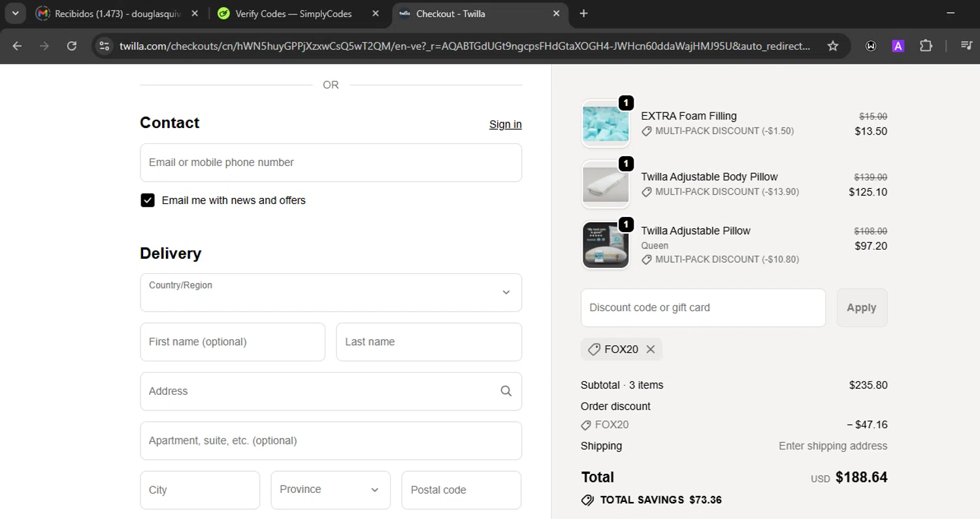Close the Gmail Recibidos tab
This screenshot has height=519, width=980.
195,13
